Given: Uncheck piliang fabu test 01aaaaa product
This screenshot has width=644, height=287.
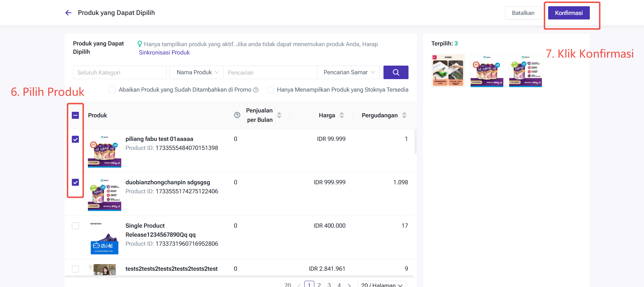Looking at the screenshot, I should (75, 139).
